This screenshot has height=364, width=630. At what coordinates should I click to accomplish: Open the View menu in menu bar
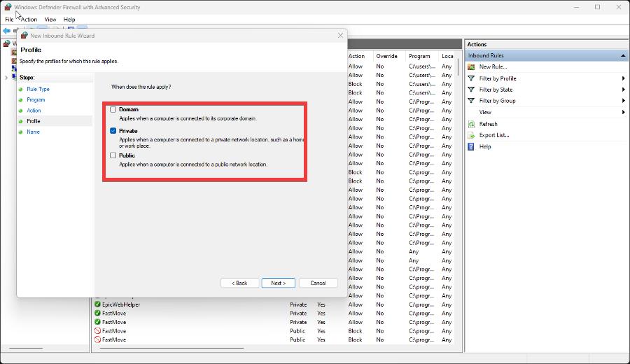(x=50, y=20)
